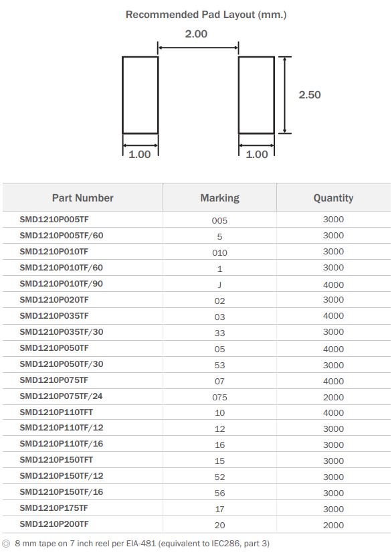Select part number SMD1210P005TF

(54, 220)
